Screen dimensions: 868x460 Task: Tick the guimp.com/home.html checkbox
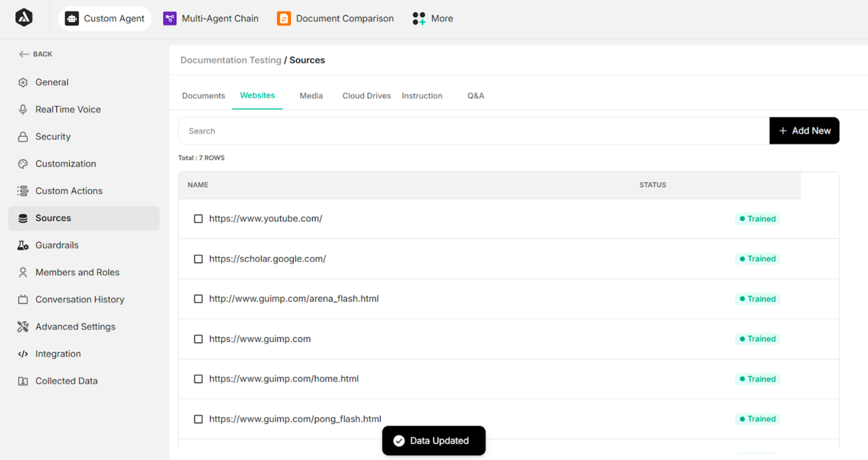[198, 379]
